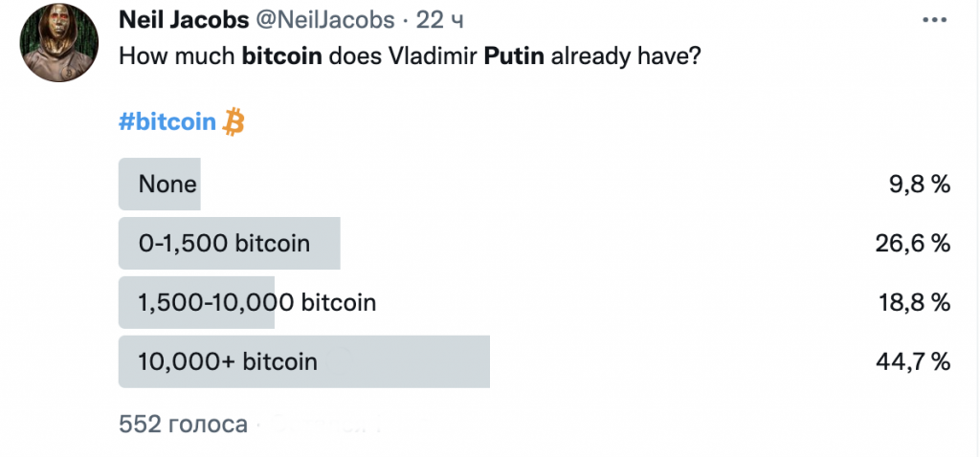This screenshot has height=457, width=980.
Task: Click the 18,8 % result value
Action: (x=914, y=303)
